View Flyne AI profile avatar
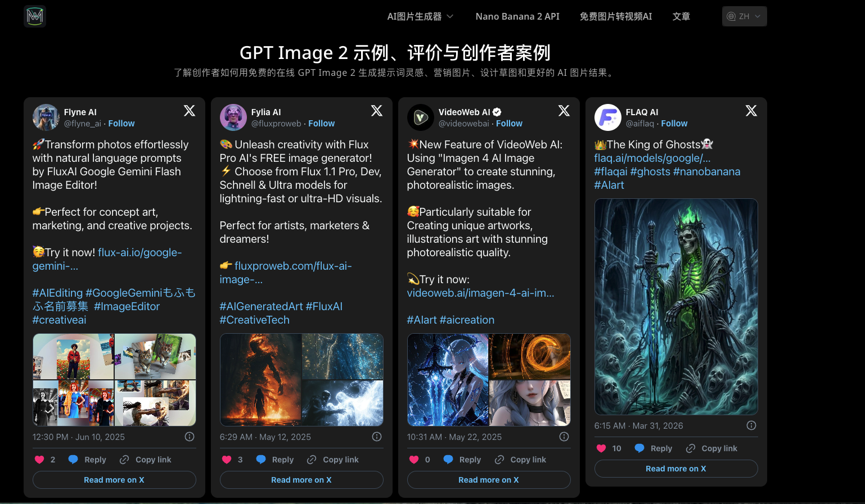 coord(46,117)
